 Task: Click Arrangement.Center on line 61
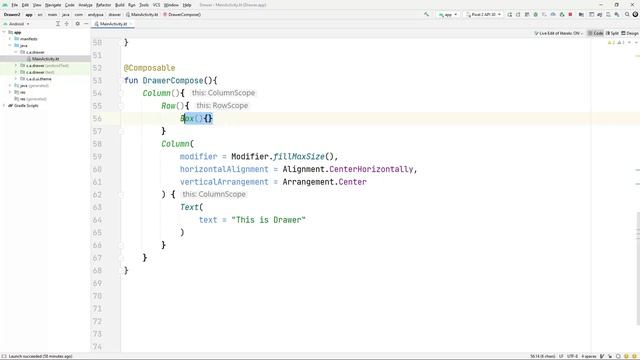(324, 182)
